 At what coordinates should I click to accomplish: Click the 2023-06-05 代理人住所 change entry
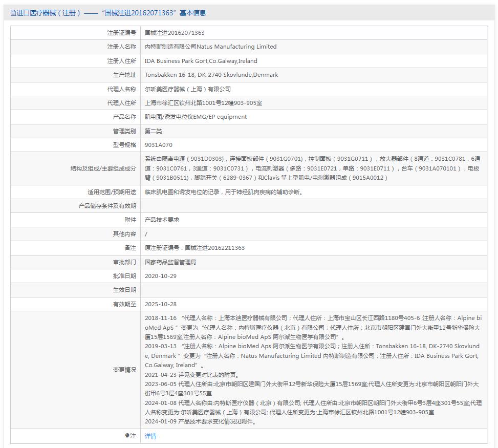click(x=312, y=389)
